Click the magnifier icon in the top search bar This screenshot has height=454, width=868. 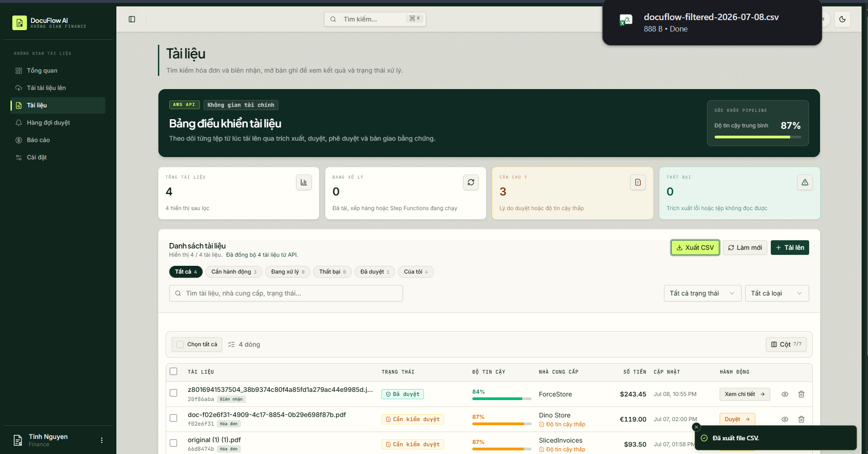pyautogui.click(x=333, y=19)
